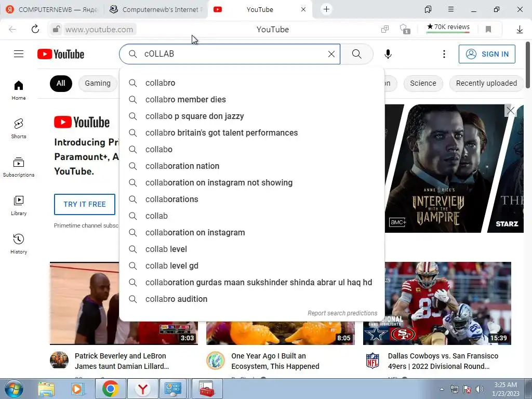Click the magnifier search submit button
The width and height of the screenshot is (532, 399).
click(x=356, y=54)
